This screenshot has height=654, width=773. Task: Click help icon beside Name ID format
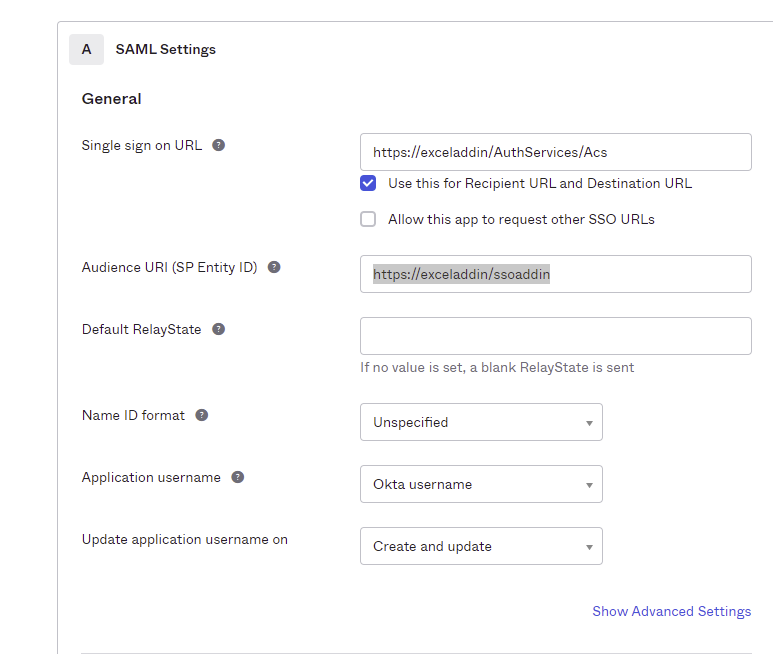click(x=202, y=415)
